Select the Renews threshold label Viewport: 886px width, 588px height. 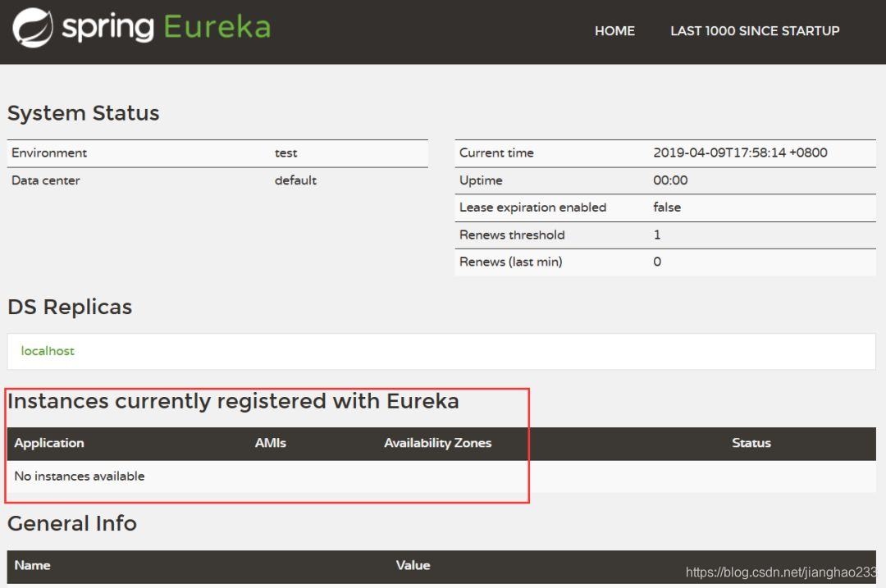coord(512,235)
